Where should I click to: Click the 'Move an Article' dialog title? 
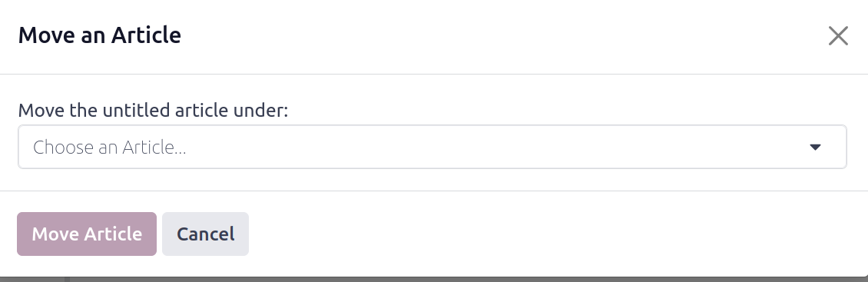click(x=100, y=35)
